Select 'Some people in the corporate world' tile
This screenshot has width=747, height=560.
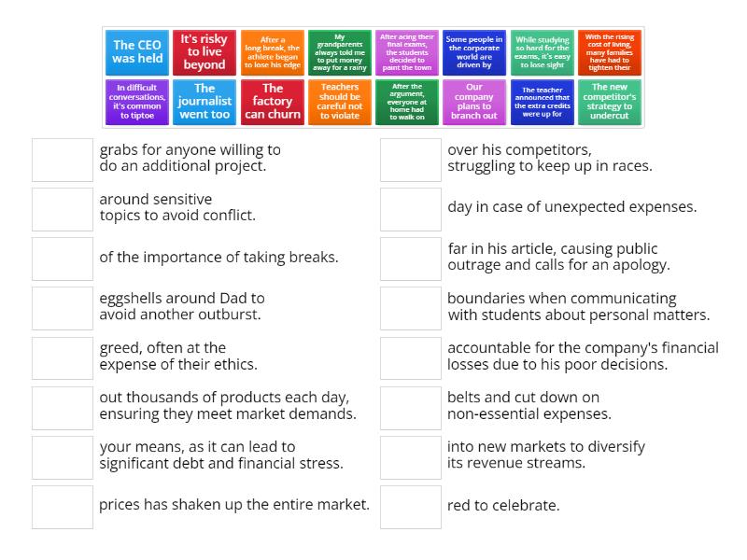[474, 52]
